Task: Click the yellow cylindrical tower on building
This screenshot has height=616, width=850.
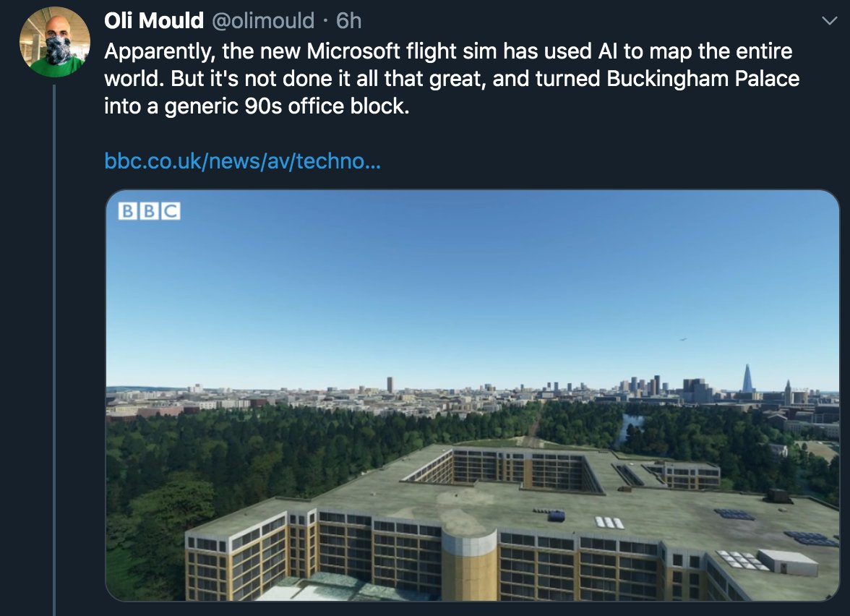Action: click(469, 564)
